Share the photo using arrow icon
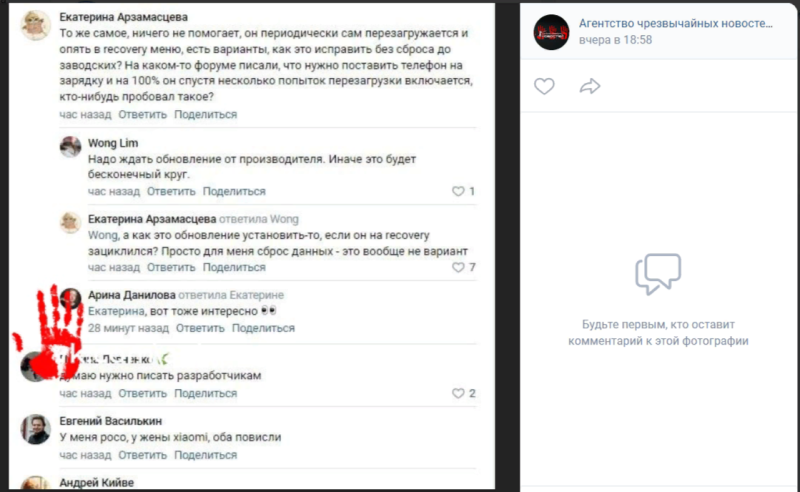This screenshot has height=492, width=800. tap(590, 87)
